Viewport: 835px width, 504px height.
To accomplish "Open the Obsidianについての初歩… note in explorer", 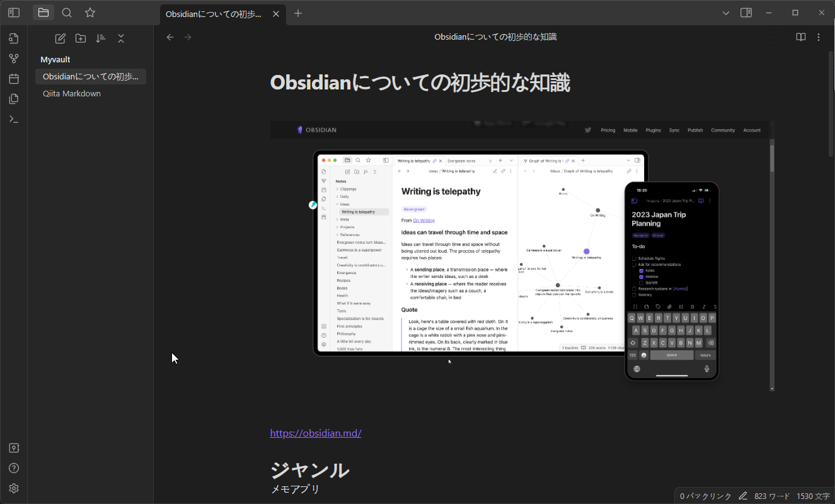I will tap(91, 76).
